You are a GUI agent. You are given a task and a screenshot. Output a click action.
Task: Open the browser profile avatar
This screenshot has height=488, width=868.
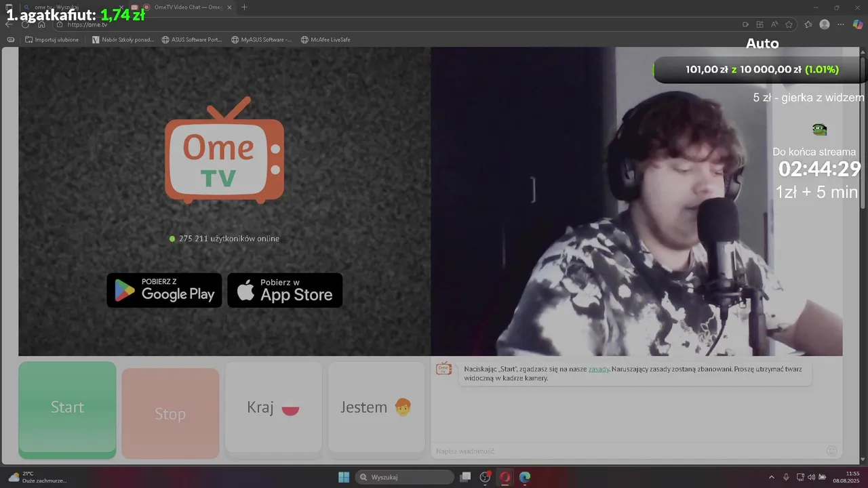[825, 24]
